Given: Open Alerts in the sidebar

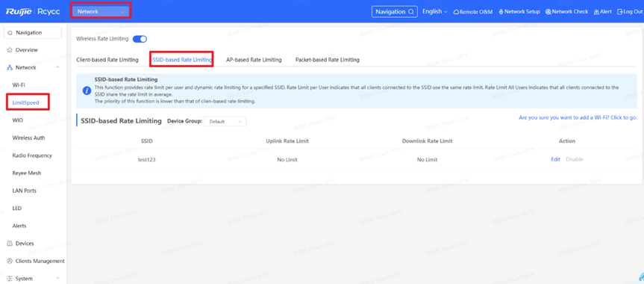Looking at the screenshot, I should point(19,226).
